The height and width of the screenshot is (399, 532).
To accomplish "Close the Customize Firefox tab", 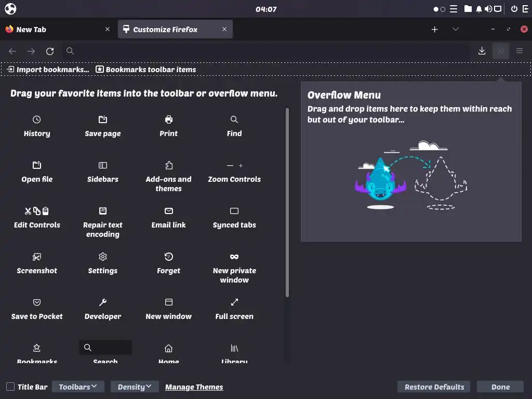I will 224,29.
